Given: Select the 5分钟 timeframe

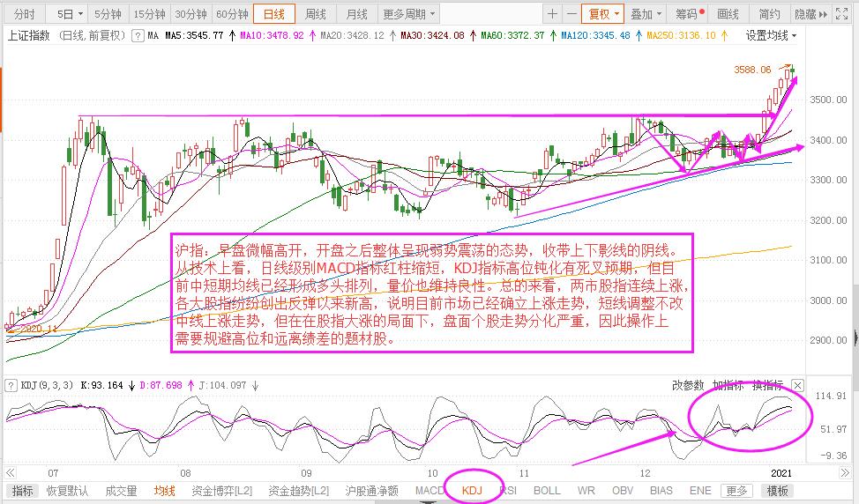Looking at the screenshot, I should 108,14.
